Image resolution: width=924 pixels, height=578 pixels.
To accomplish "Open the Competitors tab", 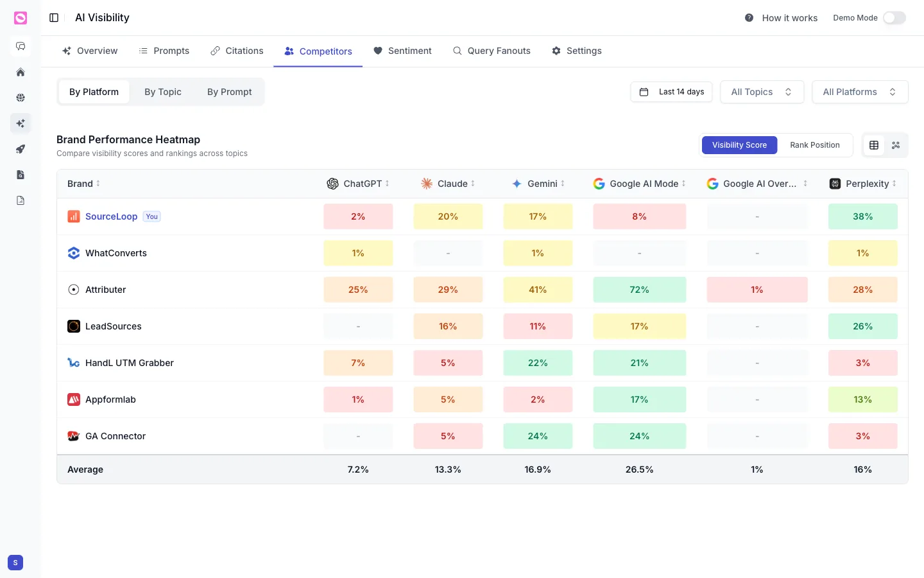I will point(318,51).
